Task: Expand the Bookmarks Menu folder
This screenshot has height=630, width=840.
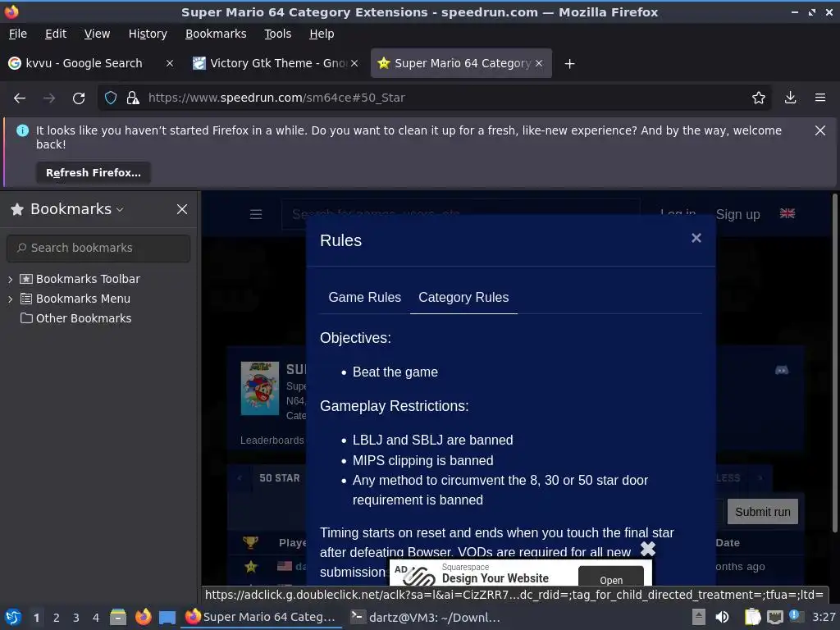Action: pyautogui.click(x=10, y=299)
